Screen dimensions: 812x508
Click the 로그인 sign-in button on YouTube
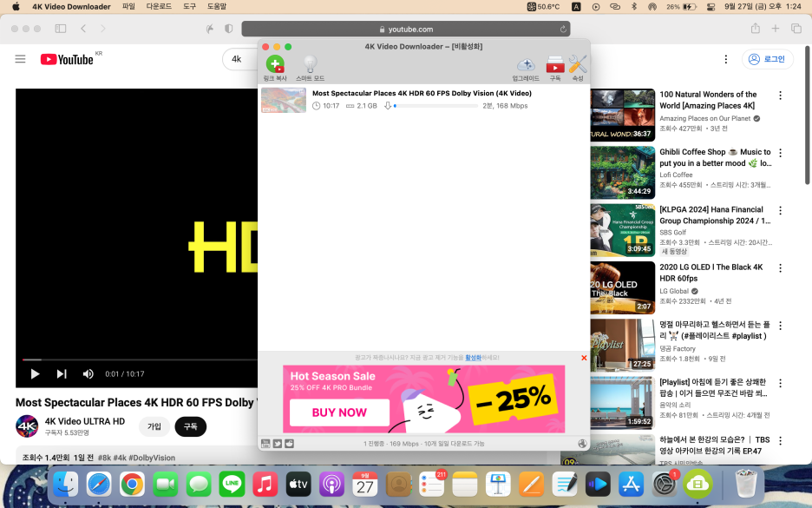(x=768, y=59)
